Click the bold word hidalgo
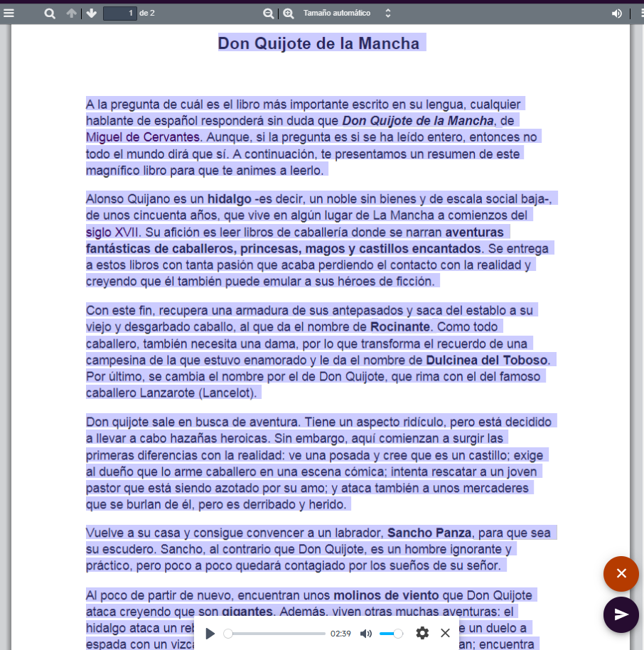644x650 pixels. (230, 199)
